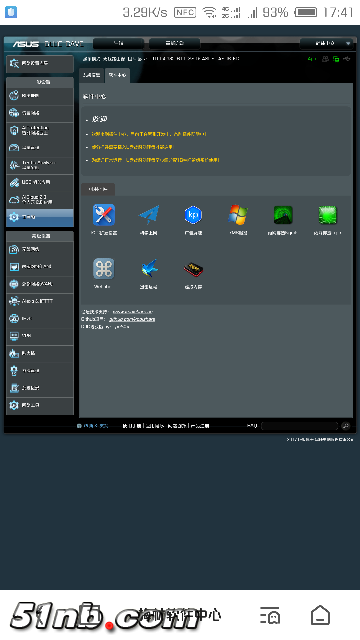Click the second dark header button

click(x=174, y=43)
